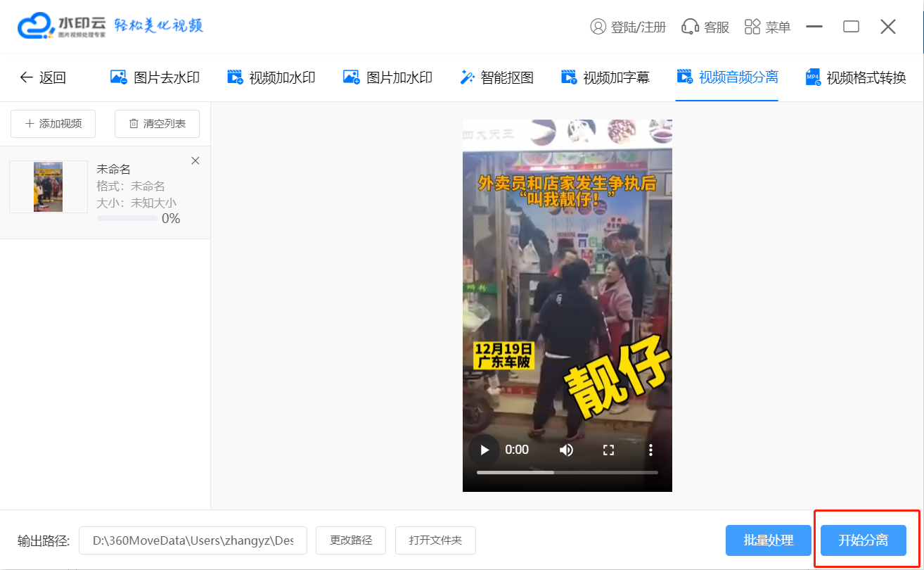The height and width of the screenshot is (570, 924).
Task: Click 添加视频 to add video
Action: click(x=53, y=124)
